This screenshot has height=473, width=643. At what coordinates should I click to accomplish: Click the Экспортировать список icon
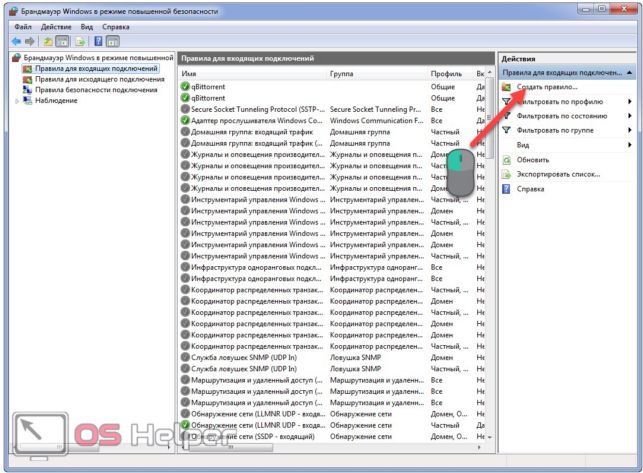(x=507, y=174)
